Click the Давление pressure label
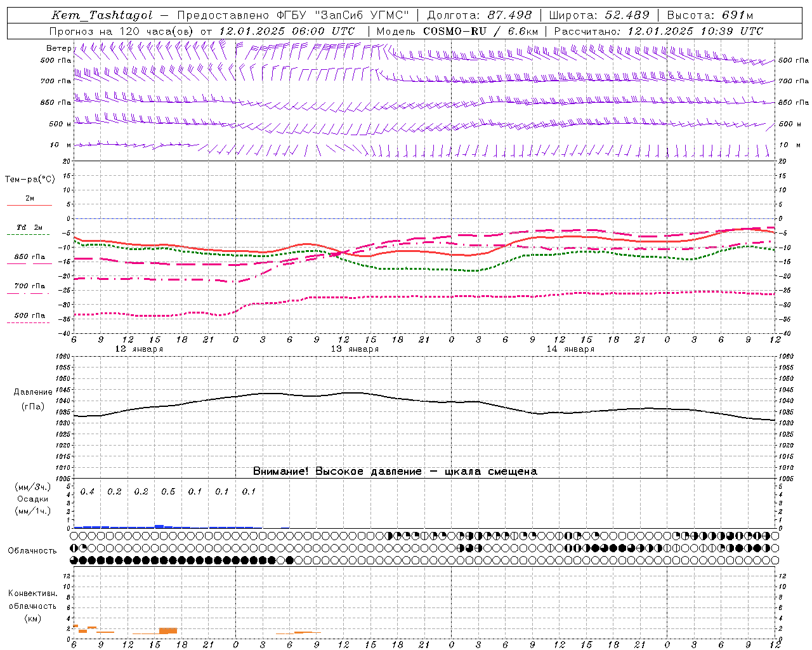812x650 pixels. [33, 392]
